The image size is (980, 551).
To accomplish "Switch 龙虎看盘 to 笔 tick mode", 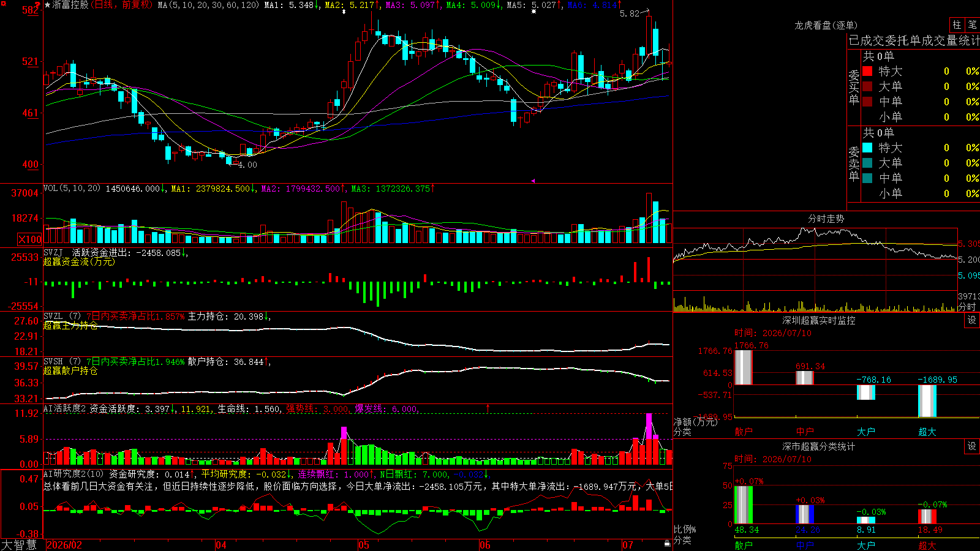I will [972, 25].
